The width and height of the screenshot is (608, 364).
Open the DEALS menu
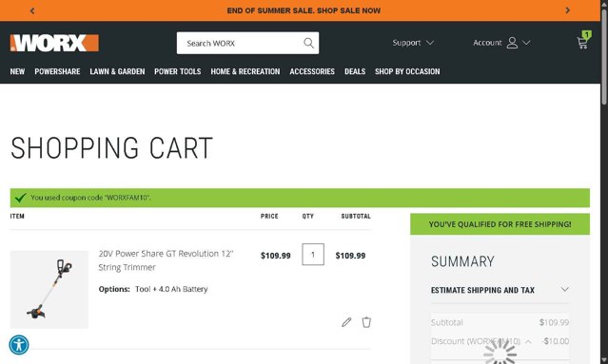pos(355,71)
